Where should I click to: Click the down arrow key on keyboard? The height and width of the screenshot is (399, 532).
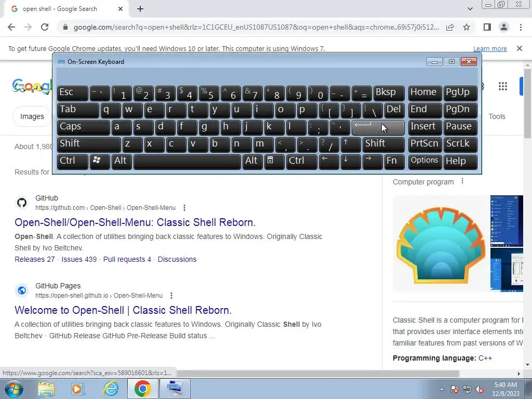point(351,162)
